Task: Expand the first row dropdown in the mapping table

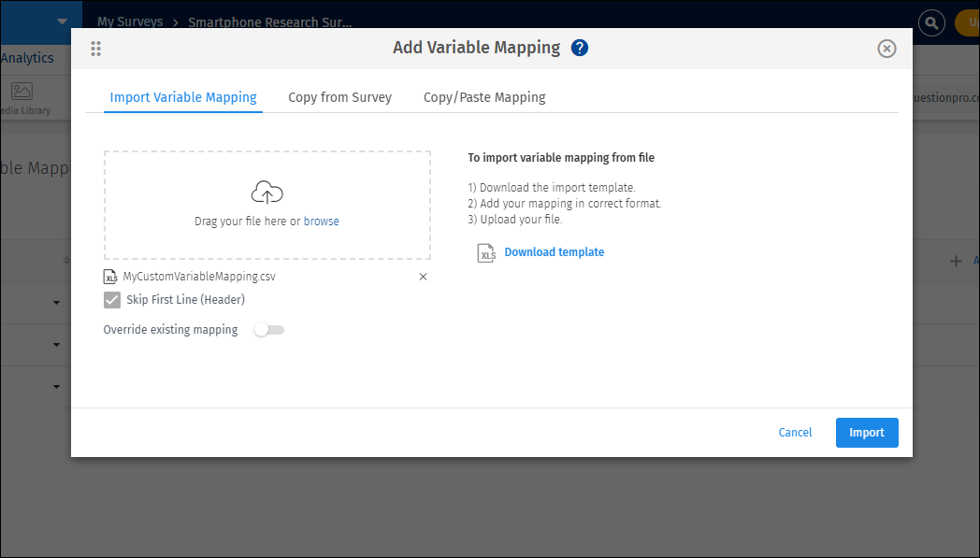Action: pos(55,303)
